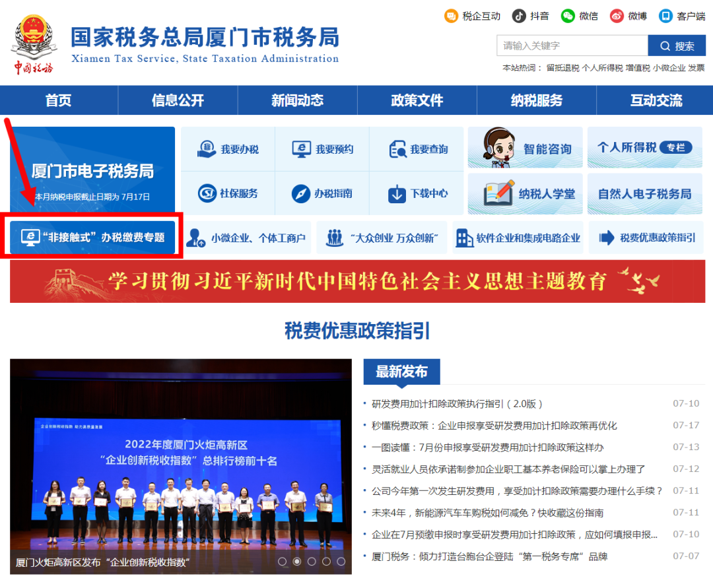The height and width of the screenshot is (588, 713).
Task: Click the 下载中心 download icon
Action: [397, 194]
